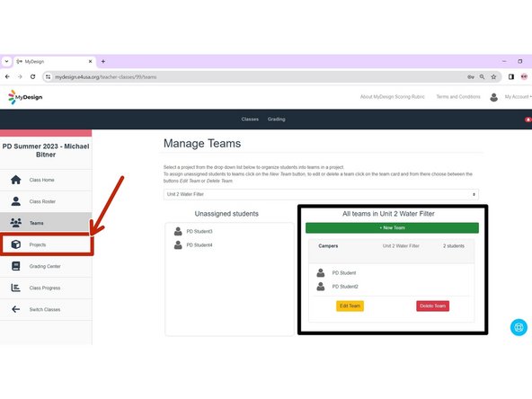532x399 pixels.
Task: Click the PD Student2 name in Campers
Action: point(345,287)
